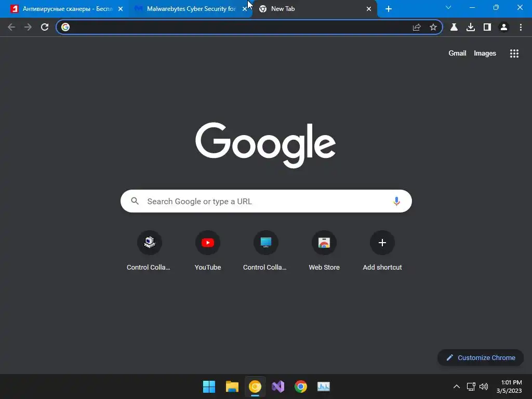Click the magnifier icon in search box
The image size is (532, 399).
[x=135, y=201]
